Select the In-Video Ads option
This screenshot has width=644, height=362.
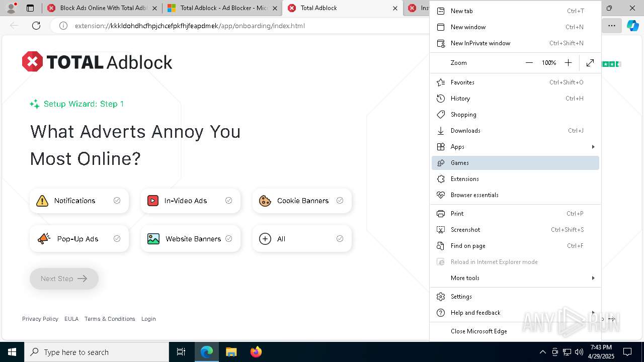tap(191, 201)
